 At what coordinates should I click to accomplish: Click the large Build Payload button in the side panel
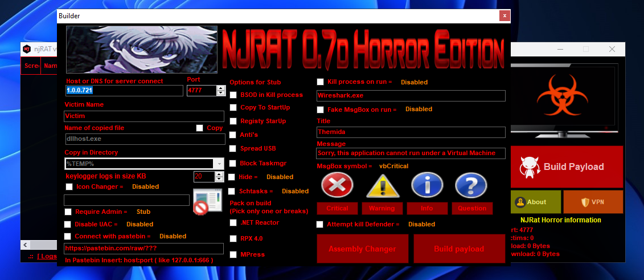(x=567, y=167)
